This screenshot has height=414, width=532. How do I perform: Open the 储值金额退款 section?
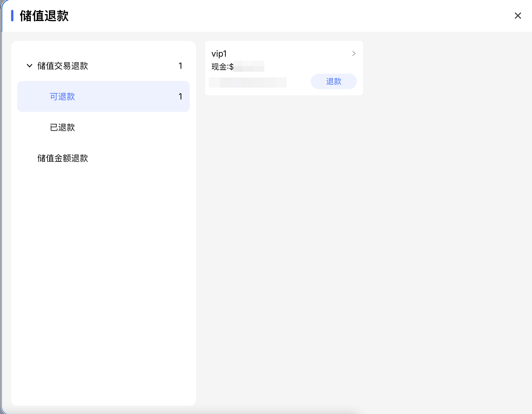pos(63,158)
